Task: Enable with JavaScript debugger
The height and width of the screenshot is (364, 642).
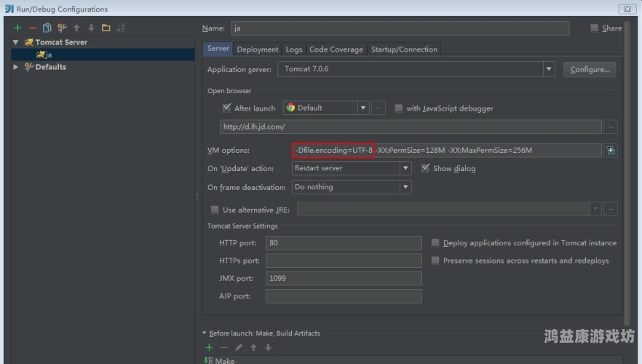Action: [398, 108]
